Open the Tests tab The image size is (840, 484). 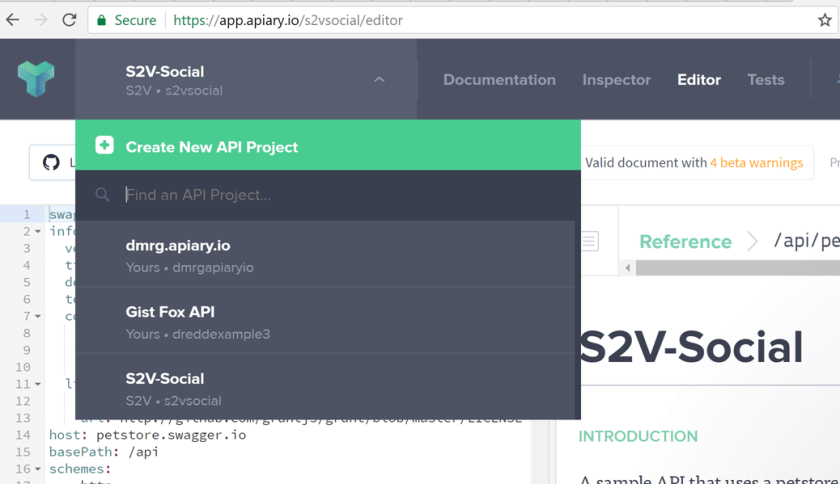[765, 80]
